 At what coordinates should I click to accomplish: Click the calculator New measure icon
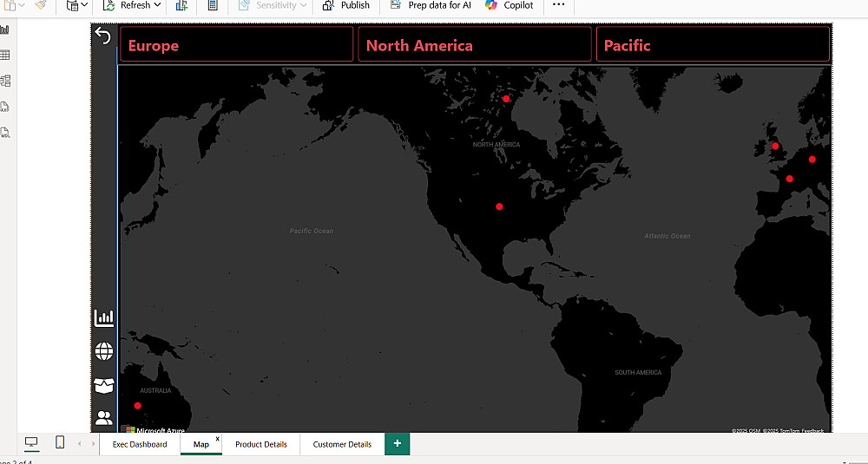[x=213, y=5]
